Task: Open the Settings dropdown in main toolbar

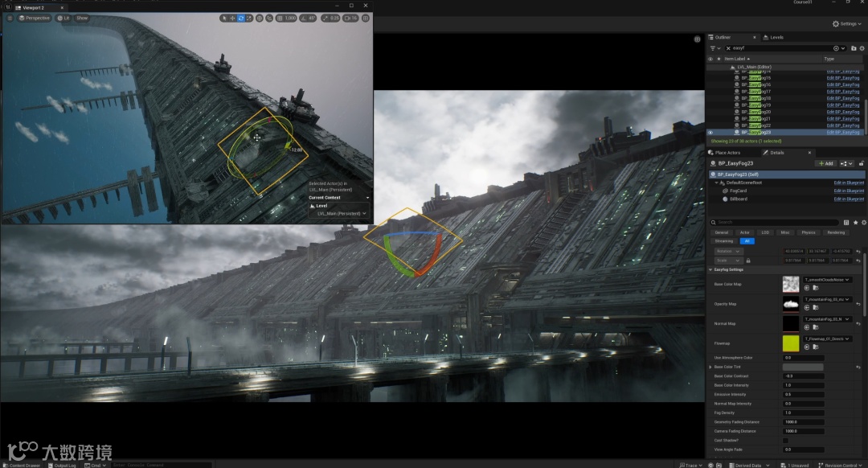Action: click(847, 24)
